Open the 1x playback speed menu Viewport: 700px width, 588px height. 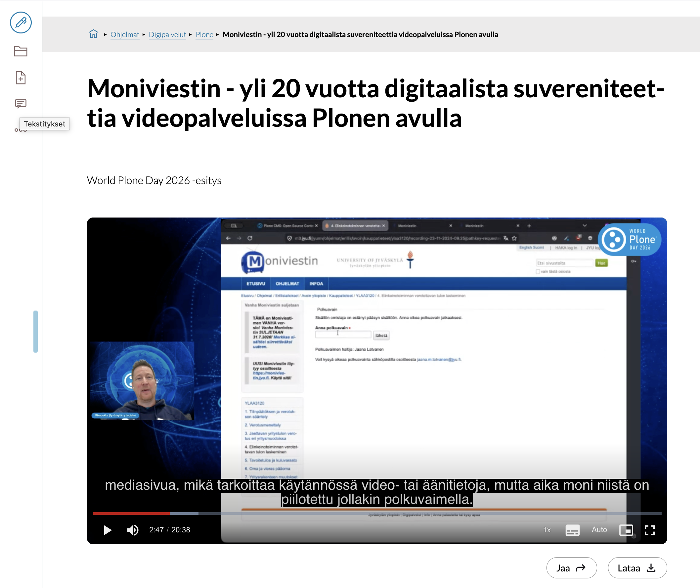pos(547,530)
